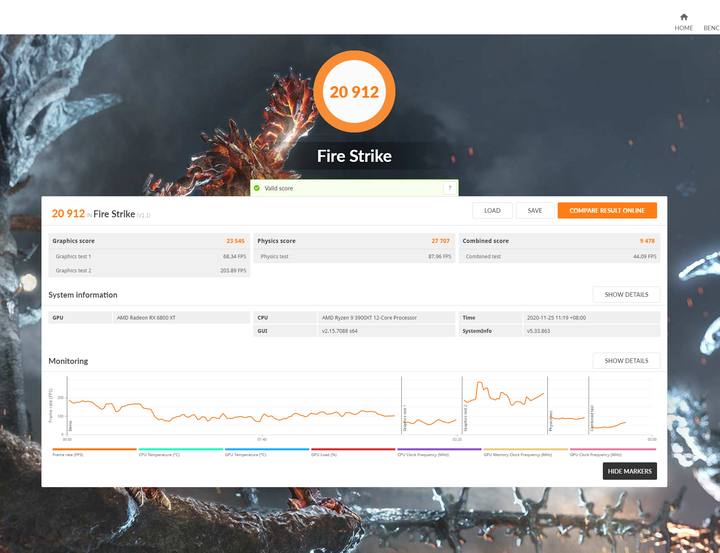Select the Physics score value 27 707
This screenshot has height=553, width=720.
(x=440, y=241)
